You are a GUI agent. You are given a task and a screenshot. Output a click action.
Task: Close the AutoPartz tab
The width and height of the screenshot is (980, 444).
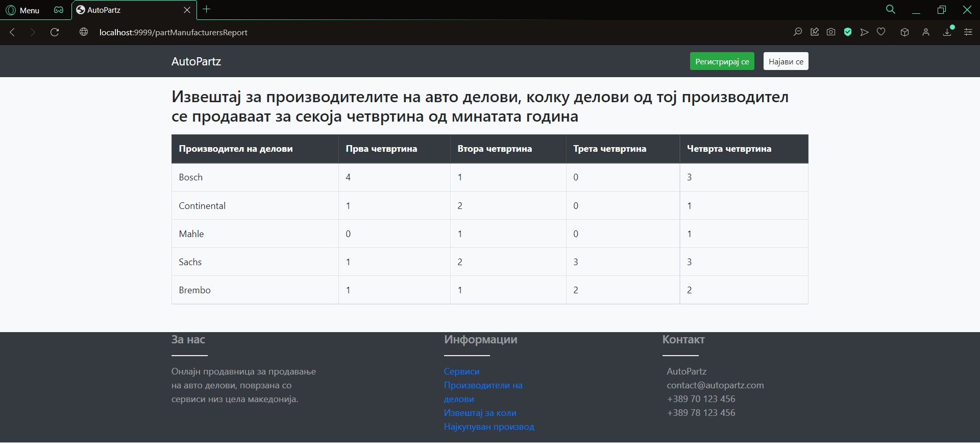click(187, 10)
